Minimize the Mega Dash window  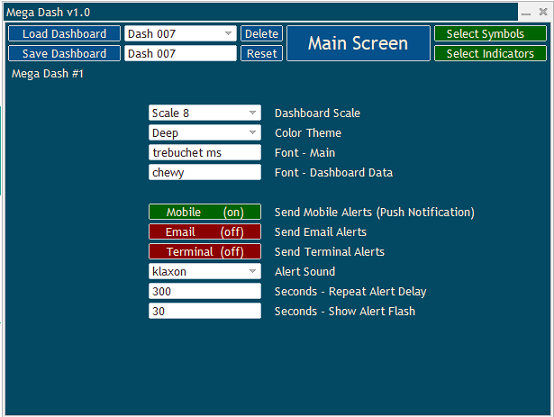[x=526, y=13]
